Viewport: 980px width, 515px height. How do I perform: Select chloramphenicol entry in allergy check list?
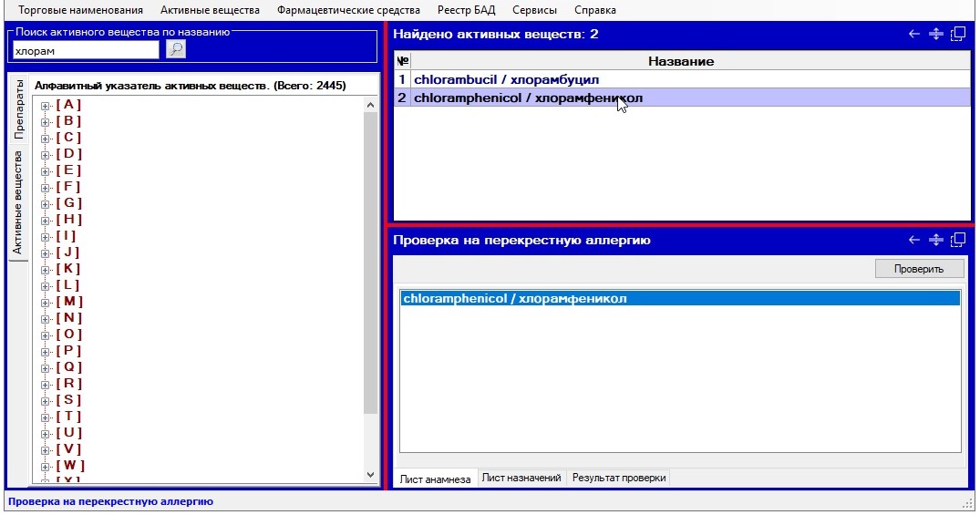tap(514, 299)
